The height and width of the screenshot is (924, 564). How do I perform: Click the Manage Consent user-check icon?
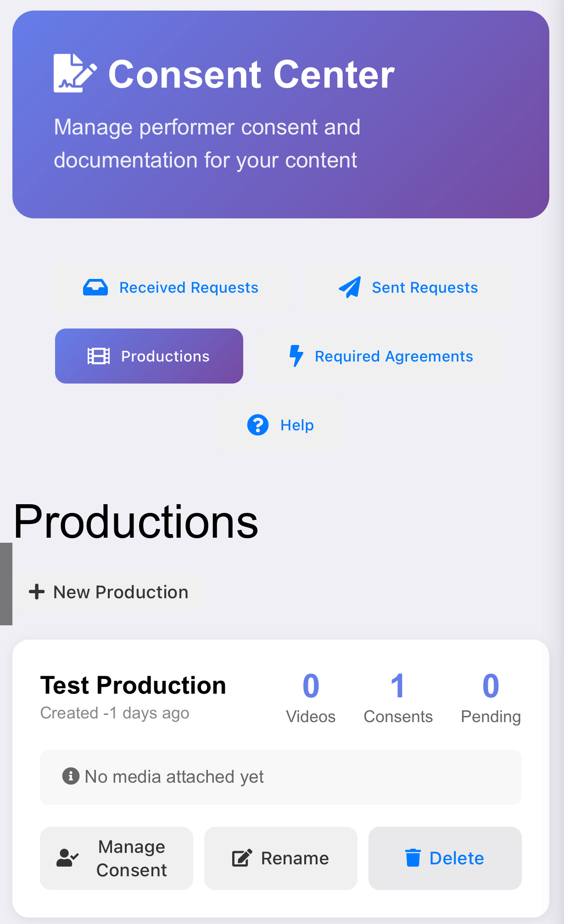(67, 858)
